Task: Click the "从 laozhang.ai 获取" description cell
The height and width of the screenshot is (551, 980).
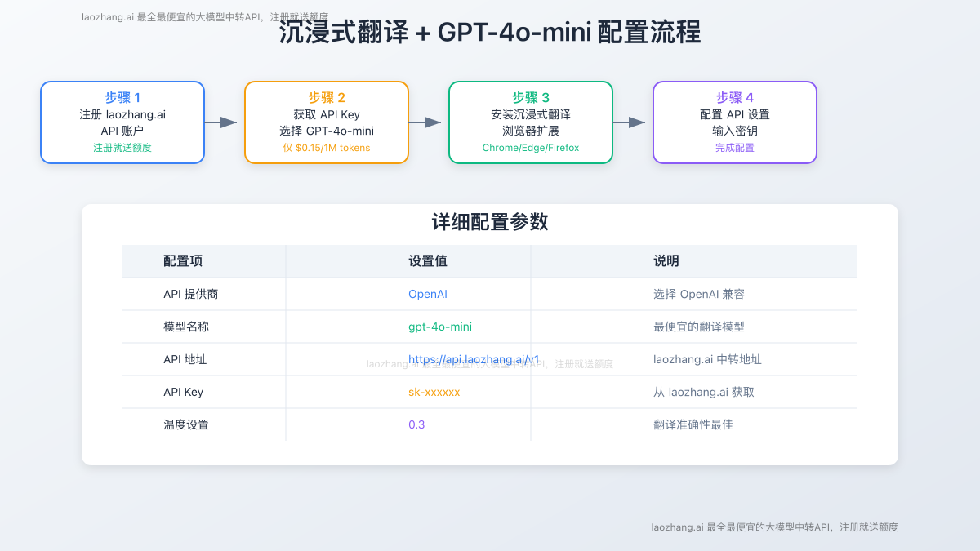Action: [704, 392]
